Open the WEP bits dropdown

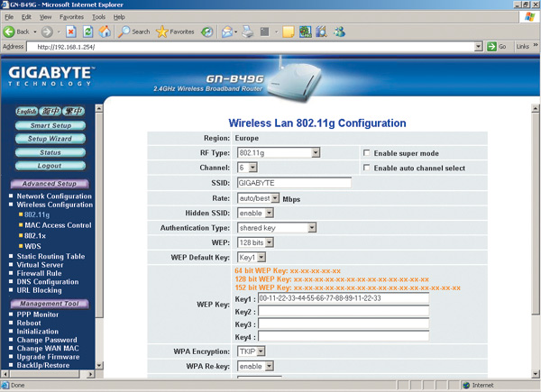tap(256, 242)
